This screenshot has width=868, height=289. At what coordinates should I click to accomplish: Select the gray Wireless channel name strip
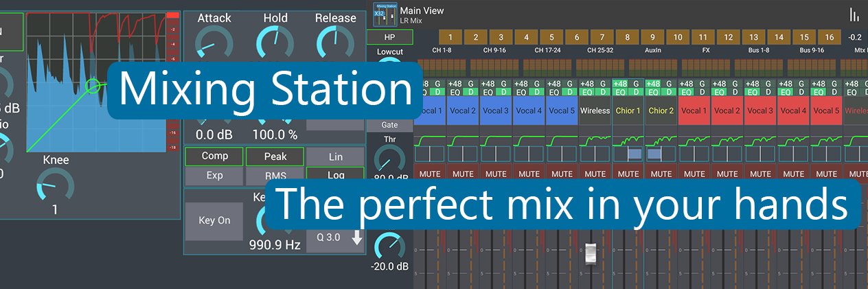(595, 111)
